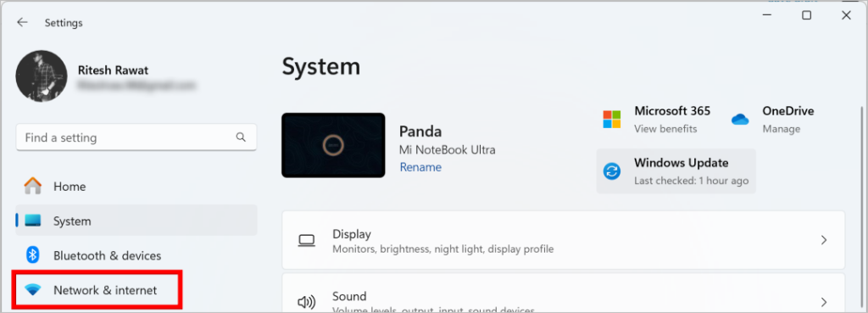Image resolution: width=868 pixels, height=313 pixels.
Task: Click the OneDrive cloud icon
Action: coord(740,119)
